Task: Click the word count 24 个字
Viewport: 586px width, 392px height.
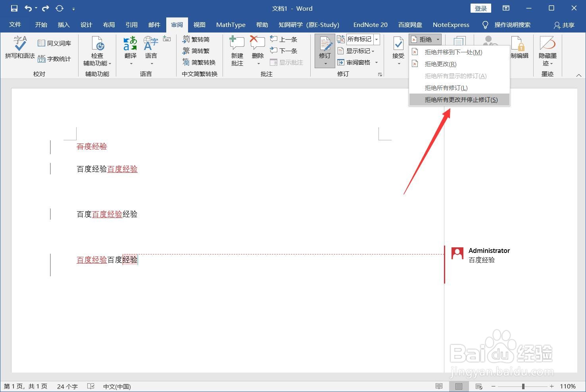Action: pos(67,386)
